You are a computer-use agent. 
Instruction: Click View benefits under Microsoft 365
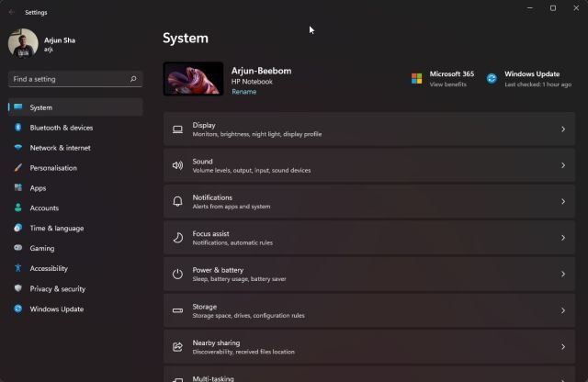point(448,84)
